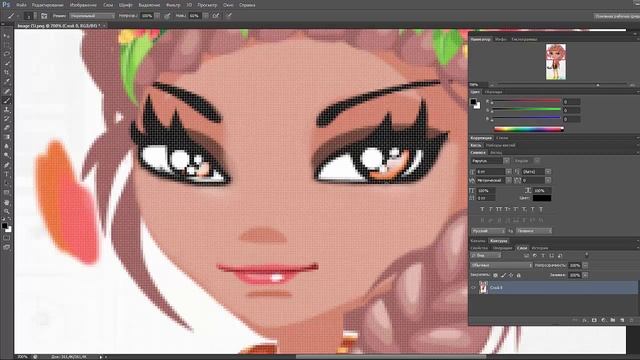Toggle lock position icon
Viewport: 640px width, 360px height.
pos(511,275)
